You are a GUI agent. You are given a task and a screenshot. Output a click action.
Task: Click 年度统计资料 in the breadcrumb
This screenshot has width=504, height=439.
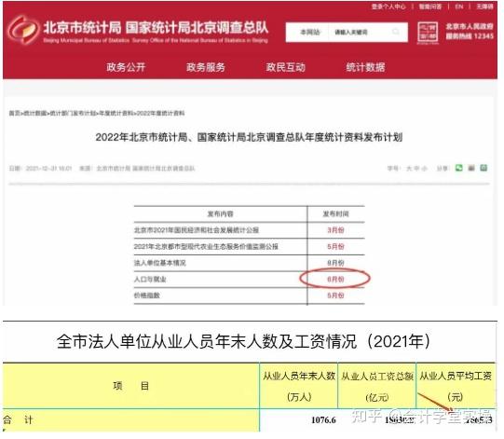[x=116, y=113]
